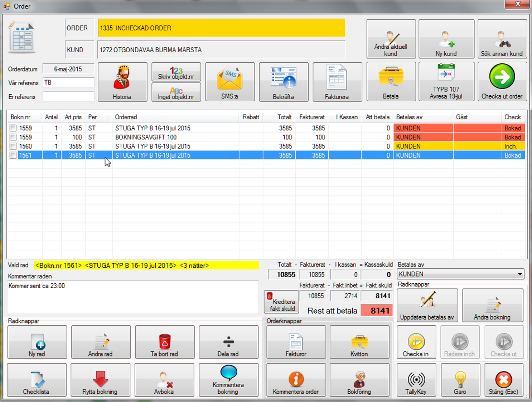Click yellow Vald rad Bokn.nr 1561 banner
This screenshot has height=402, width=532.
point(146,265)
